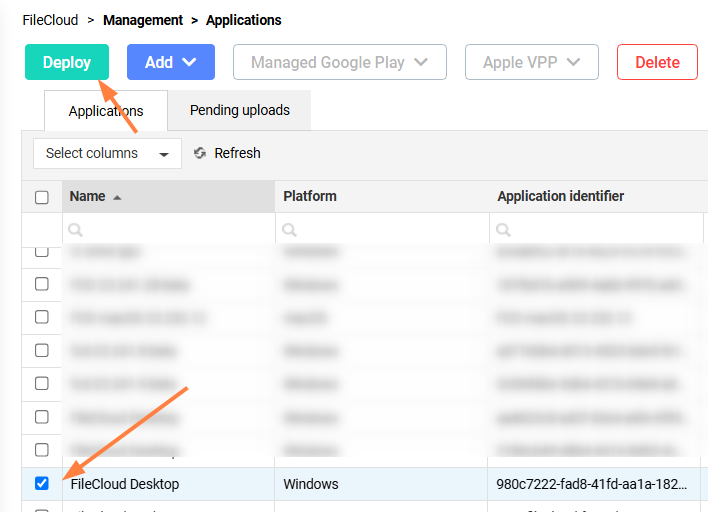Select the FileCloud Desktop application row
The height and width of the screenshot is (512, 708).
click(x=125, y=484)
